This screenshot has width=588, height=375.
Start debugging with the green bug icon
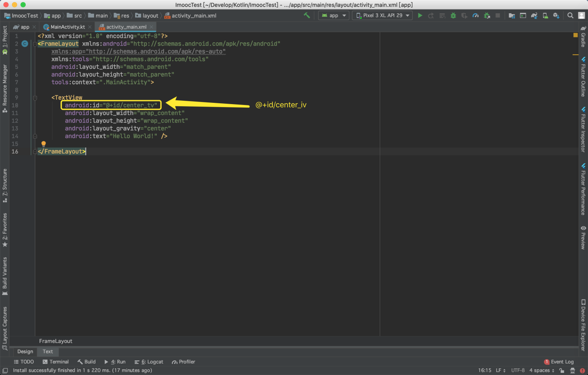[453, 15]
